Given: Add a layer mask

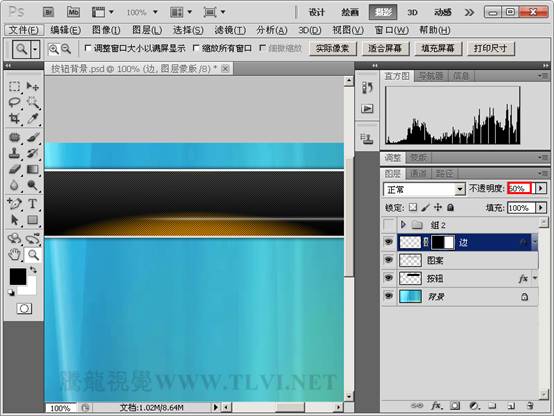Looking at the screenshot, I should (455, 406).
